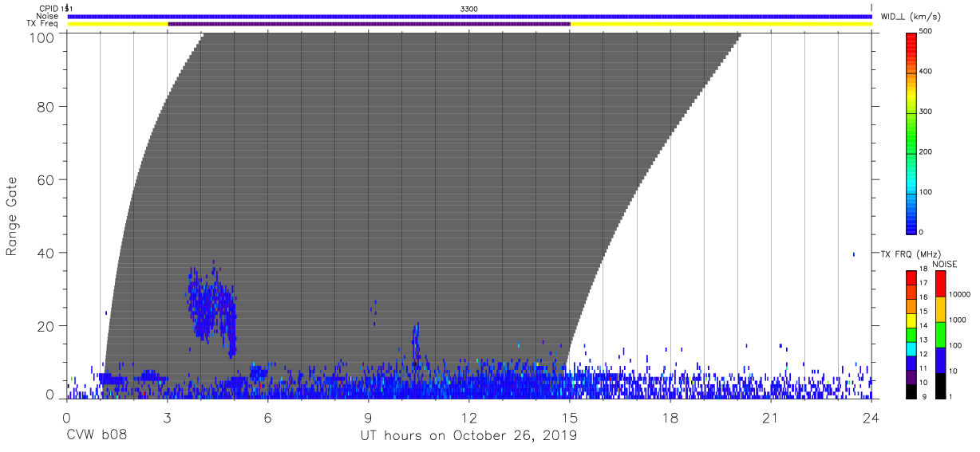Click the '3' tick on UT hours axis
The image size is (980, 452).
(168, 417)
